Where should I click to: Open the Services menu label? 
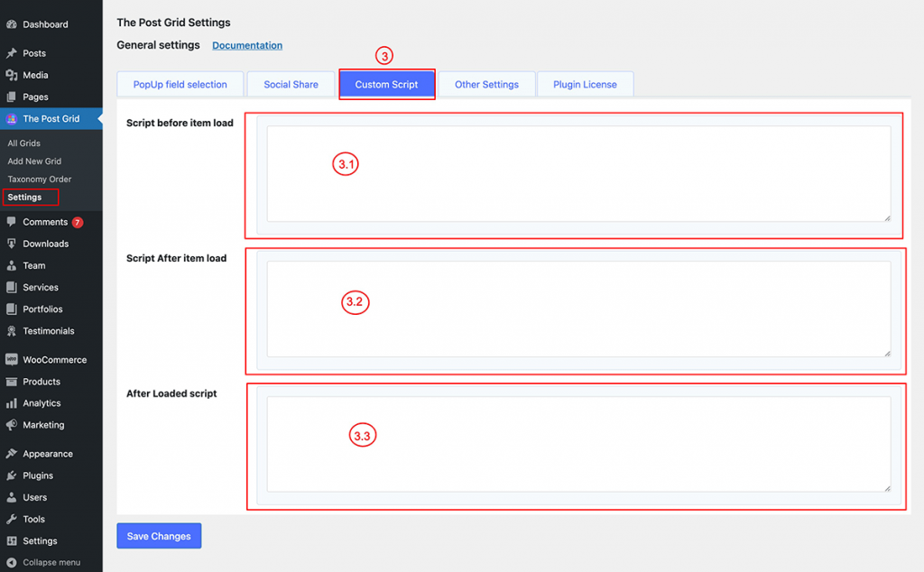click(41, 287)
